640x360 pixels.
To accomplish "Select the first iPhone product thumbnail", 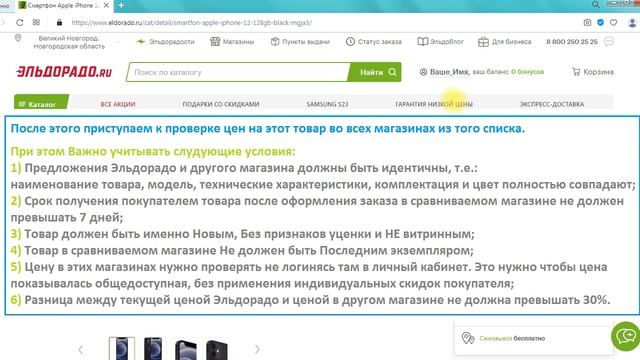I will 122,349.
